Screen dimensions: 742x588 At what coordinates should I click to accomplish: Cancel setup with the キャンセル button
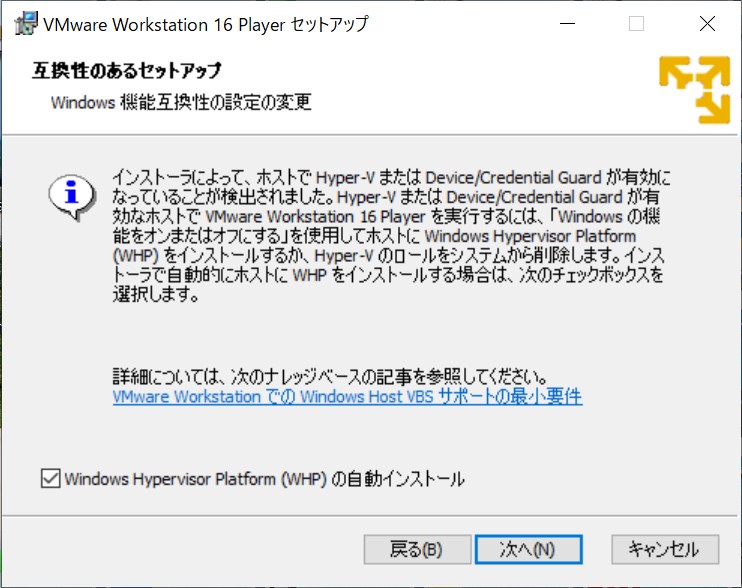coord(663,549)
